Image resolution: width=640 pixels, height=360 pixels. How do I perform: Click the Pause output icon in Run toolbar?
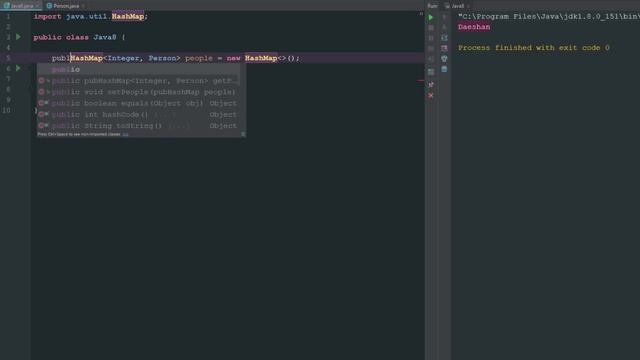[x=431, y=38]
